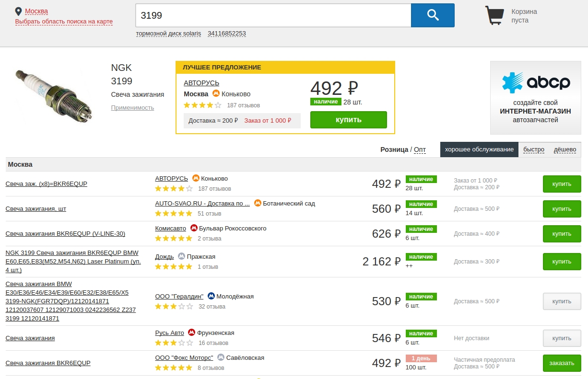The width and height of the screenshot is (588, 379).
Task: Click the search field containing 3199
Action: tap(273, 15)
